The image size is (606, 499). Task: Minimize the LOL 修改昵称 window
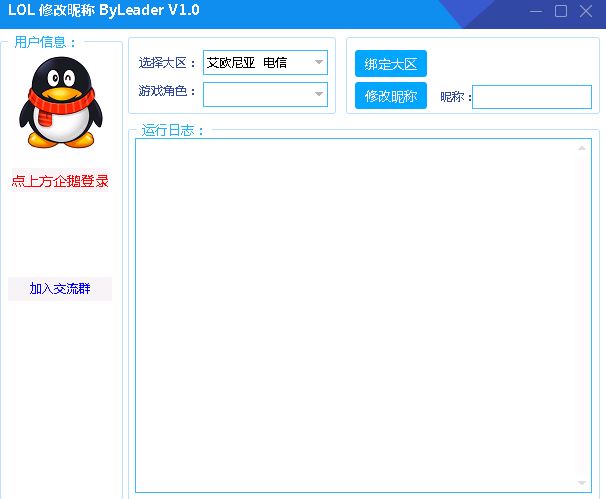[x=536, y=11]
